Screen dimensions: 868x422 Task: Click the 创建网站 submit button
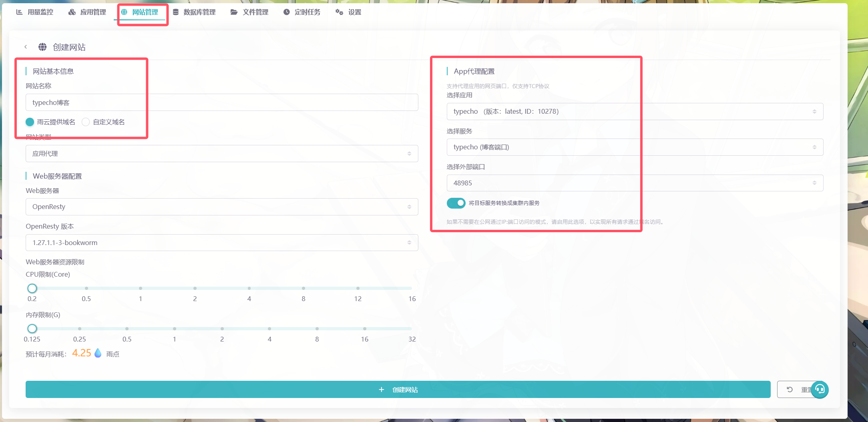click(x=398, y=389)
